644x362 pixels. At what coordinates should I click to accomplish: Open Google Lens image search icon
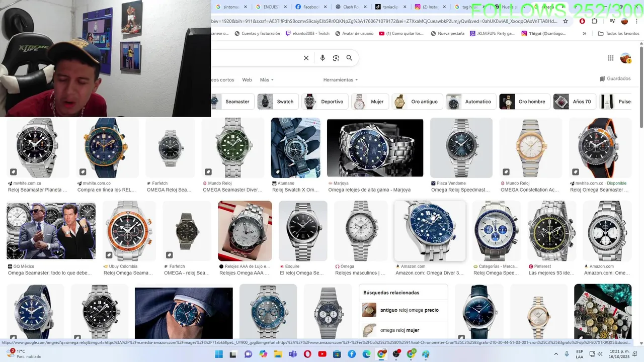tap(336, 58)
